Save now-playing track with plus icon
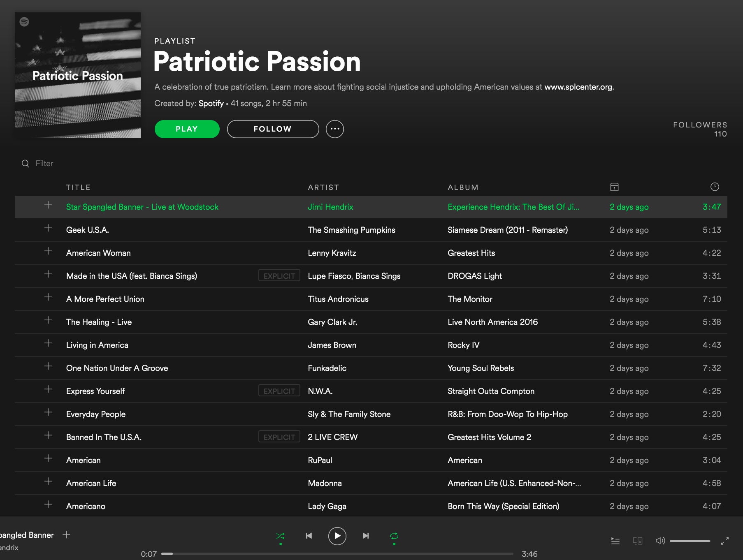Image resolution: width=743 pixels, height=560 pixels. [x=66, y=535]
